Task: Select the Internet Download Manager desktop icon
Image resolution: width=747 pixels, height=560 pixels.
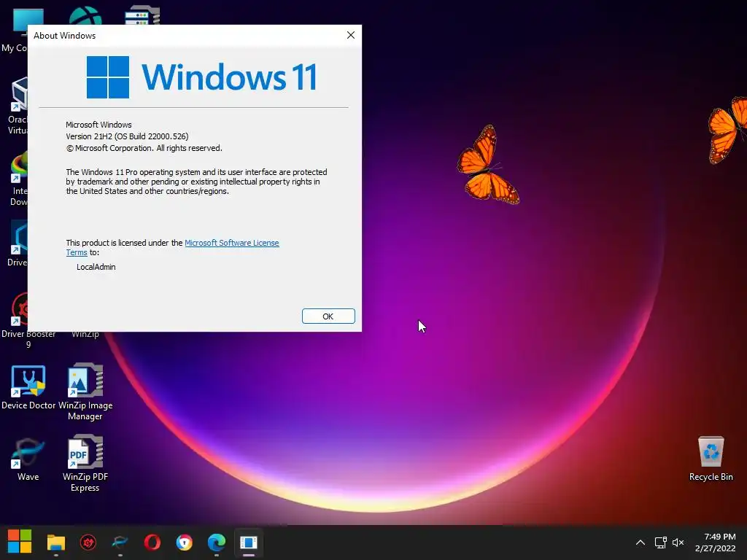Action: point(18,178)
